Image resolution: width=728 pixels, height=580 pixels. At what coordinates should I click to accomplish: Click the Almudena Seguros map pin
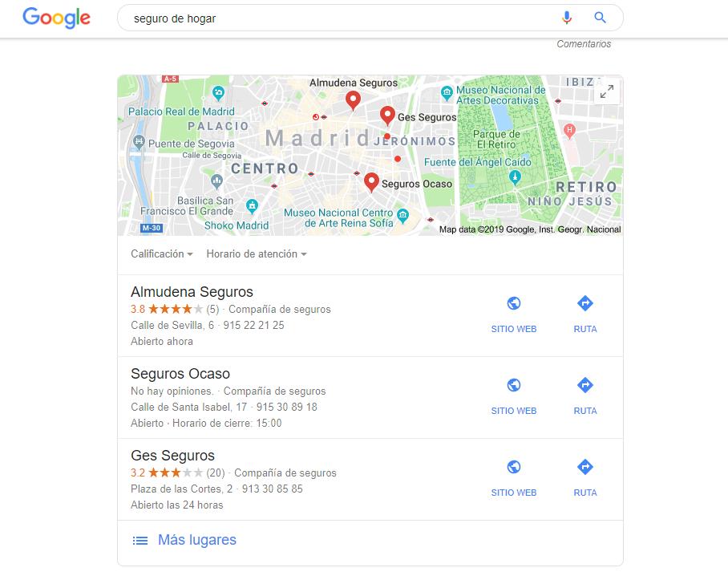[x=353, y=99]
